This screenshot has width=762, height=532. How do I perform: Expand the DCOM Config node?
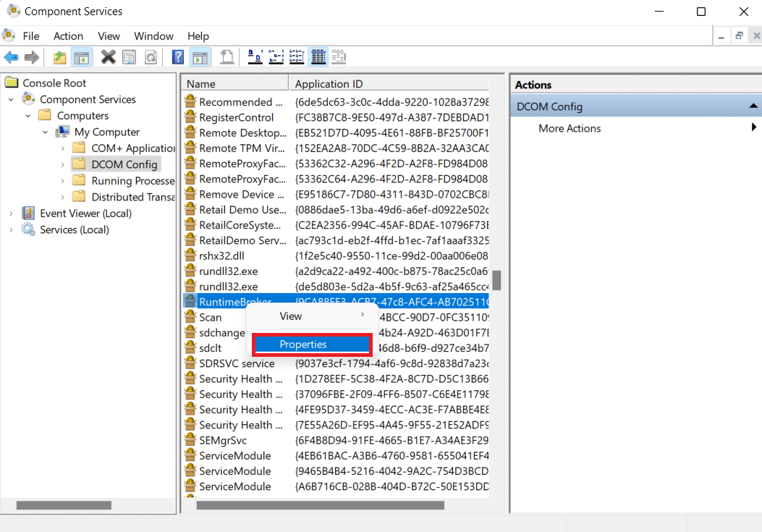click(x=63, y=165)
